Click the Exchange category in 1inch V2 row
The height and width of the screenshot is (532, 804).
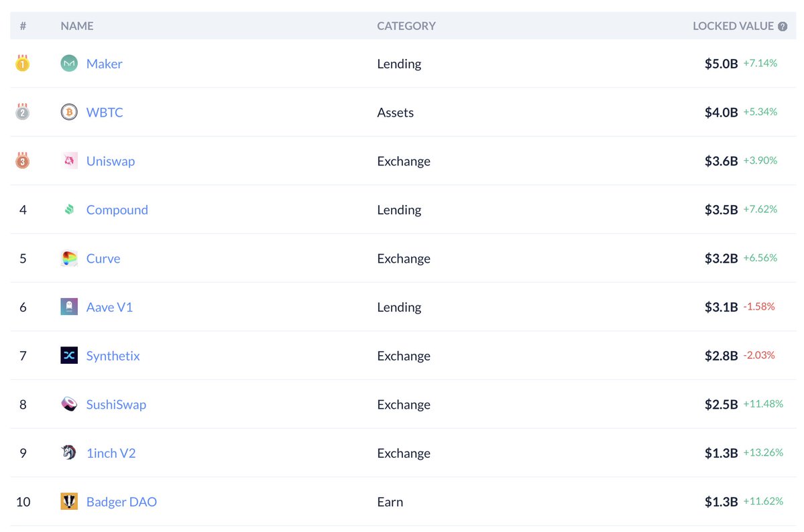pos(404,453)
